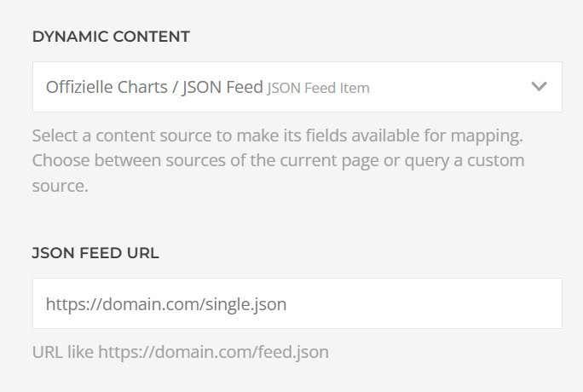Click the small "JSON Feed Item" text
The height and width of the screenshot is (392, 583).
[x=318, y=88]
